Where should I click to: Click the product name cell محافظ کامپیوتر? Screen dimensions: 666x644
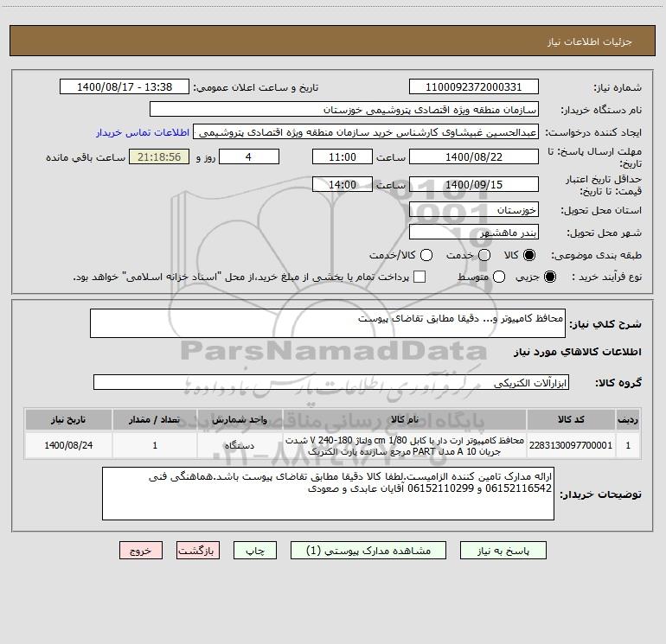click(x=405, y=445)
